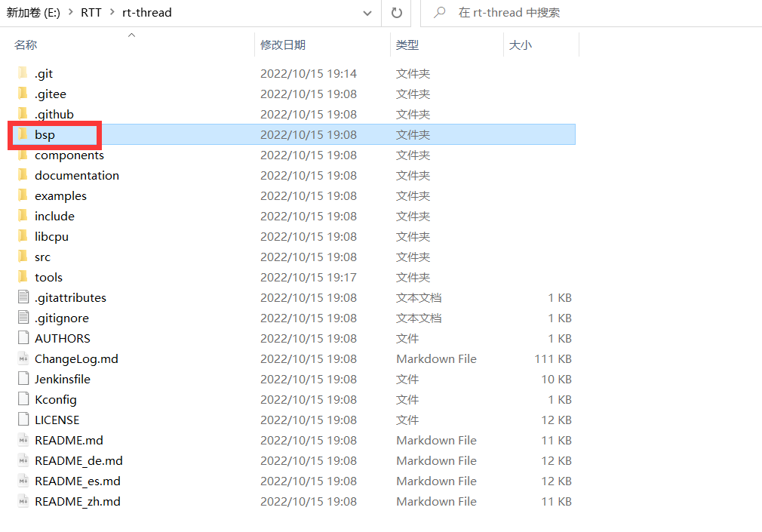Open the address bar history dropdown
Image resolution: width=762 pixels, height=532 pixels.
(367, 13)
